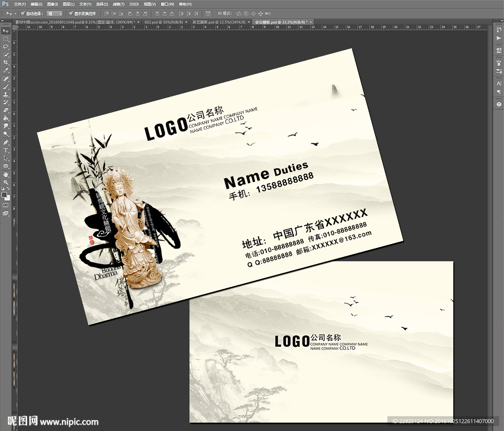Image resolution: width=504 pixels, height=431 pixels.
Task: Select the Crop tool
Action: click(x=6, y=62)
